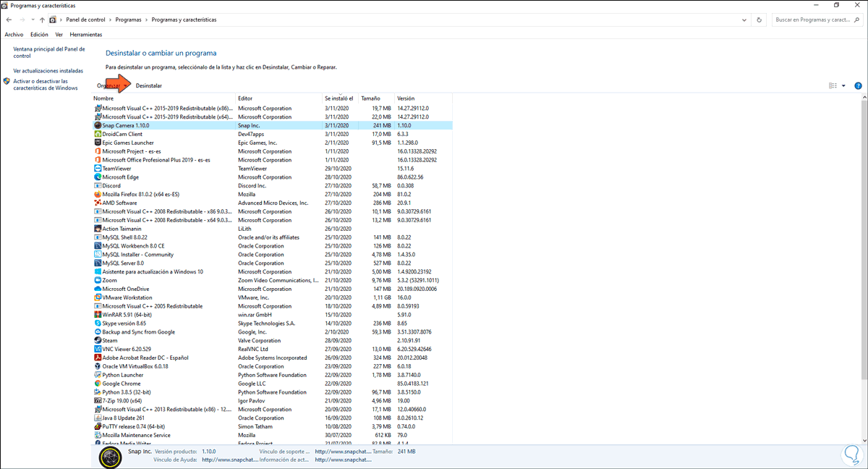
Task: Click the Snap Inc. logo in the details pane
Action: (110, 455)
